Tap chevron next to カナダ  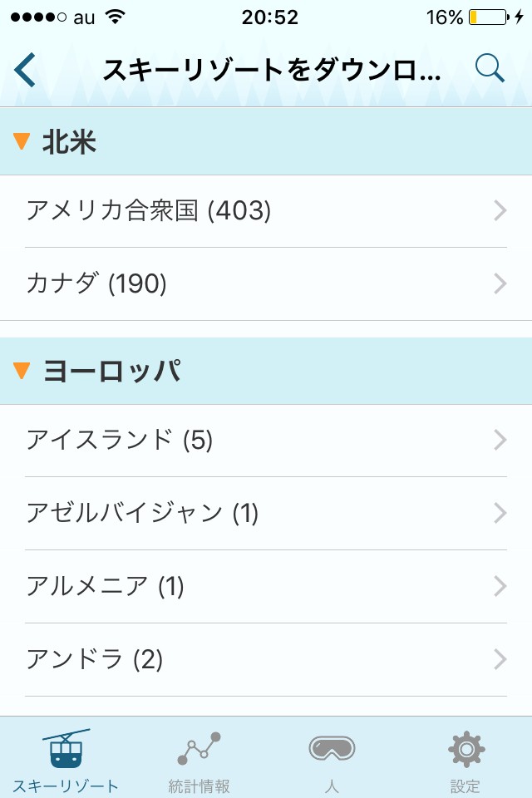500,284
